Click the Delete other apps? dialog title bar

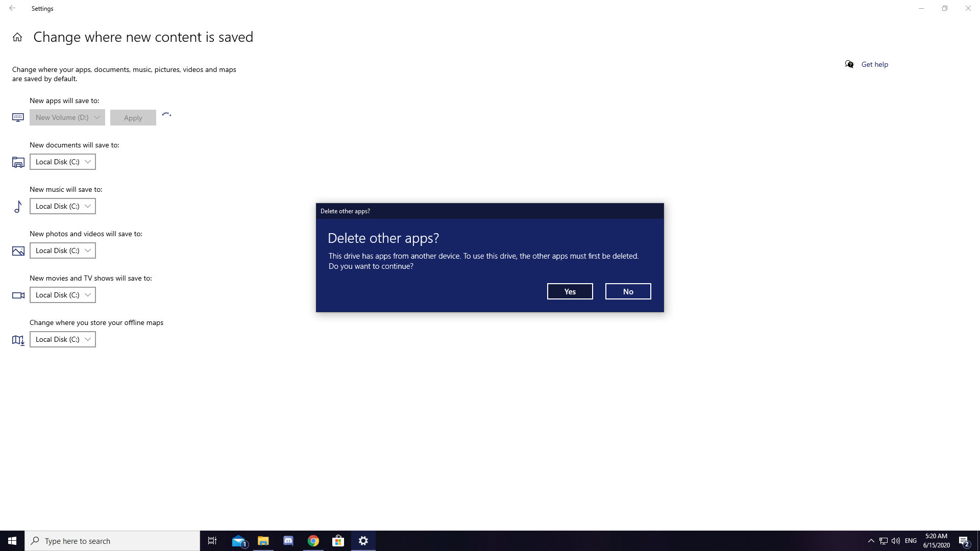point(490,211)
